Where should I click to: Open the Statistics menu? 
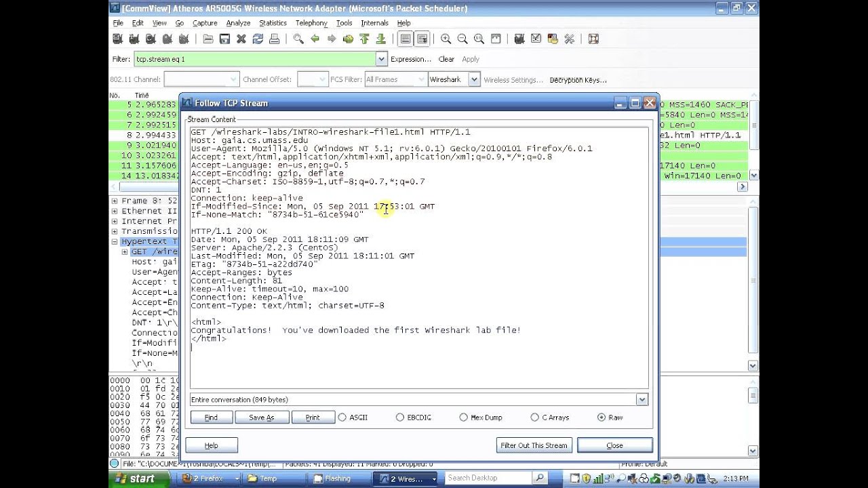(273, 23)
